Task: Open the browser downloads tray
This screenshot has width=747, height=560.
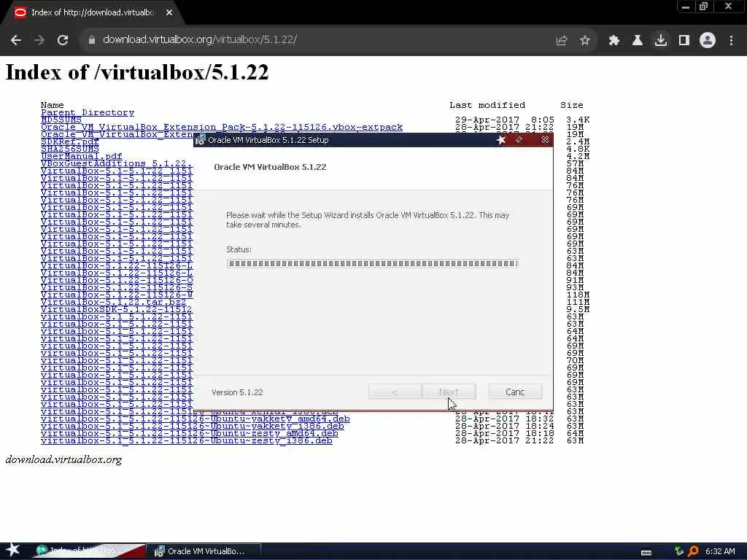Action: (x=661, y=41)
